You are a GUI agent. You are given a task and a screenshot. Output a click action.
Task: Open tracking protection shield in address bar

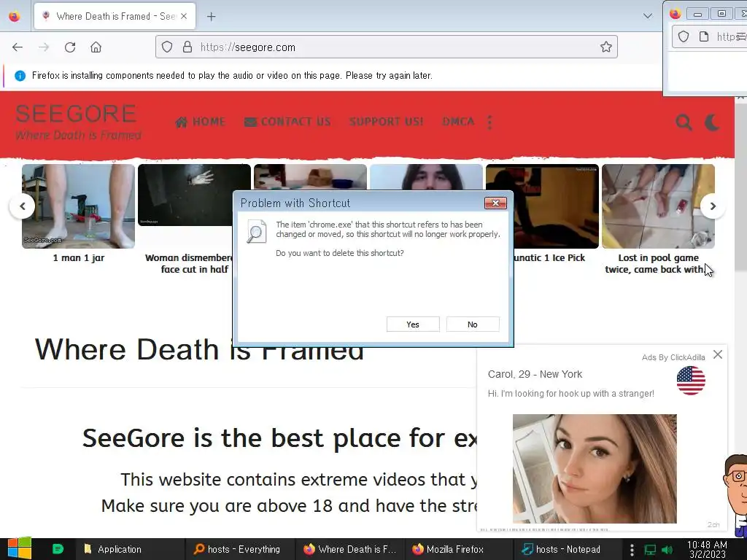(167, 47)
